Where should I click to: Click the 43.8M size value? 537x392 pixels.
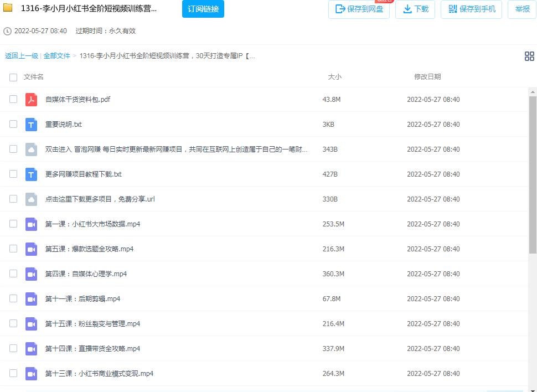332,100
